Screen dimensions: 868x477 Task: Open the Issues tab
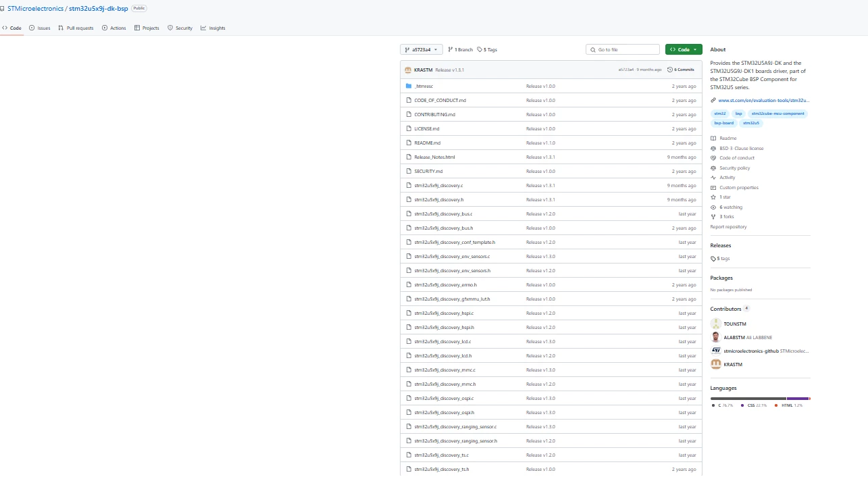coord(40,28)
